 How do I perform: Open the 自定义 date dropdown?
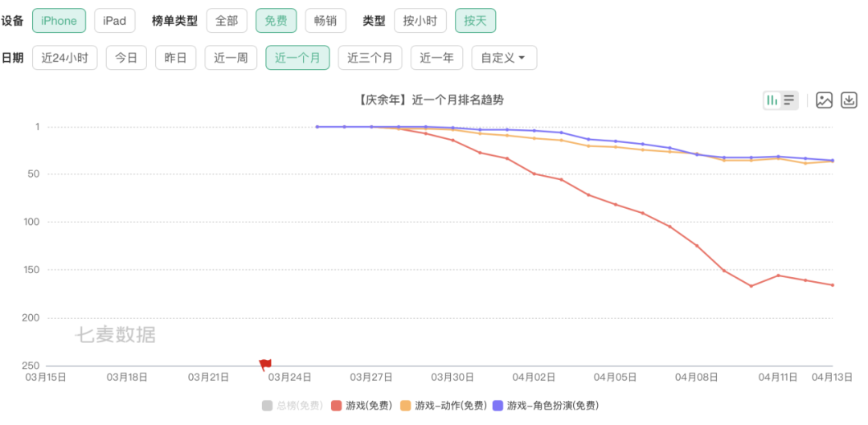504,58
